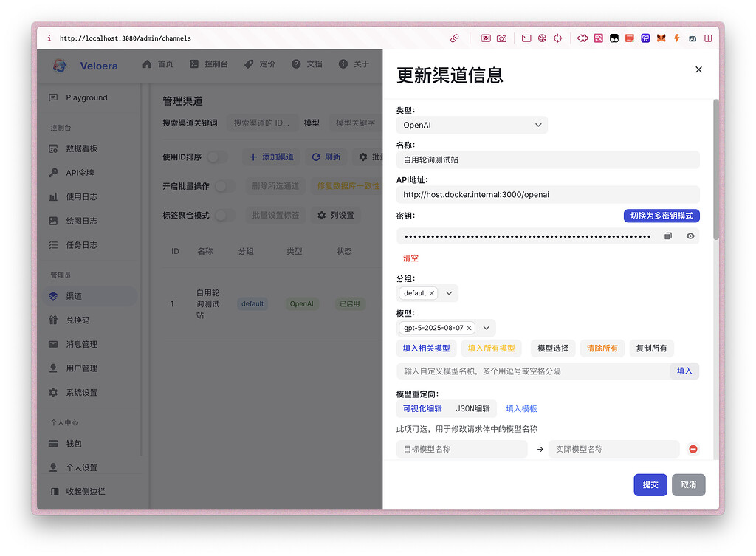Click the red 清空 link

(x=410, y=258)
